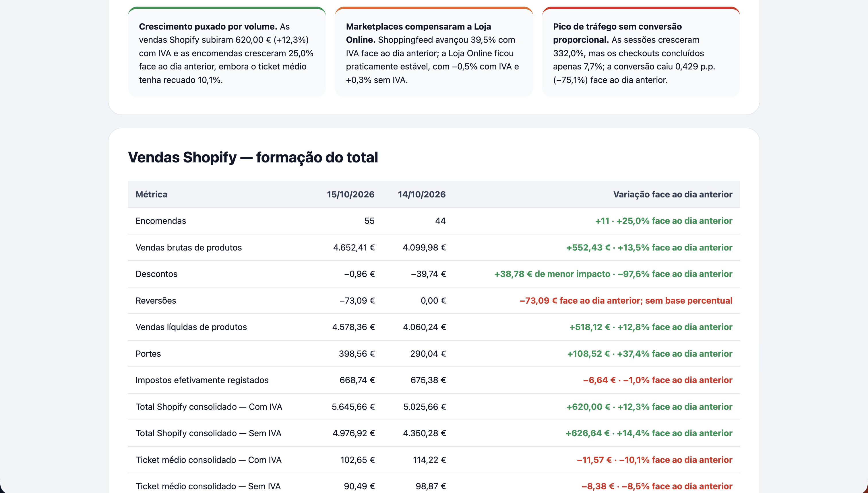Viewport: 868px width, 493px height.
Task: Click the 'Portes' row label
Action: [x=148, y=354]
